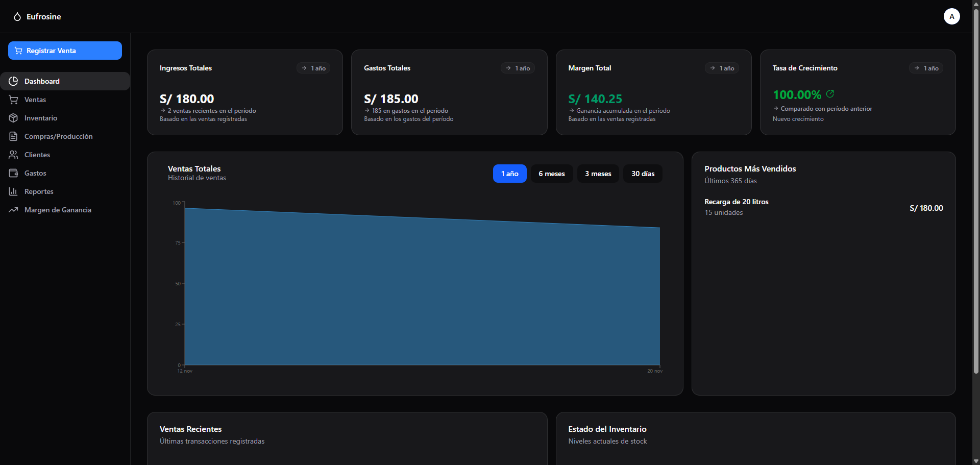Click the Inventario box icon
The image size is (980, 465).
click(x=13, y=118)
